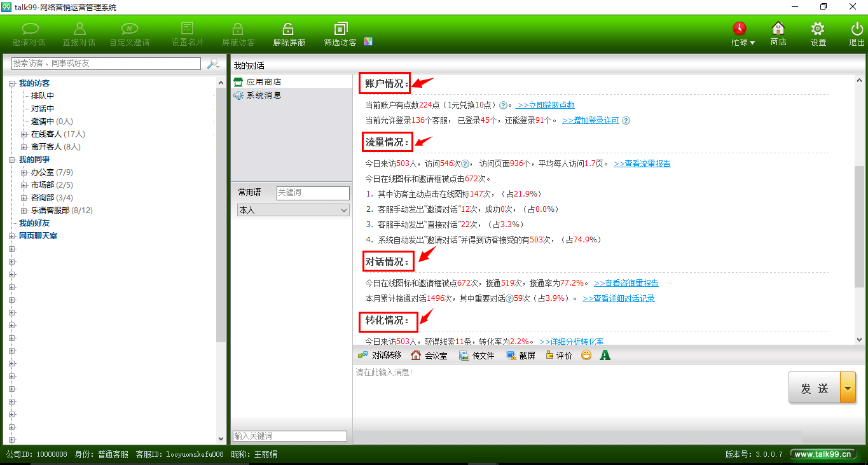Expand the 市场部 (2/5) group
868x465 pixels.
pyautogui.click(x=24, y=185)
